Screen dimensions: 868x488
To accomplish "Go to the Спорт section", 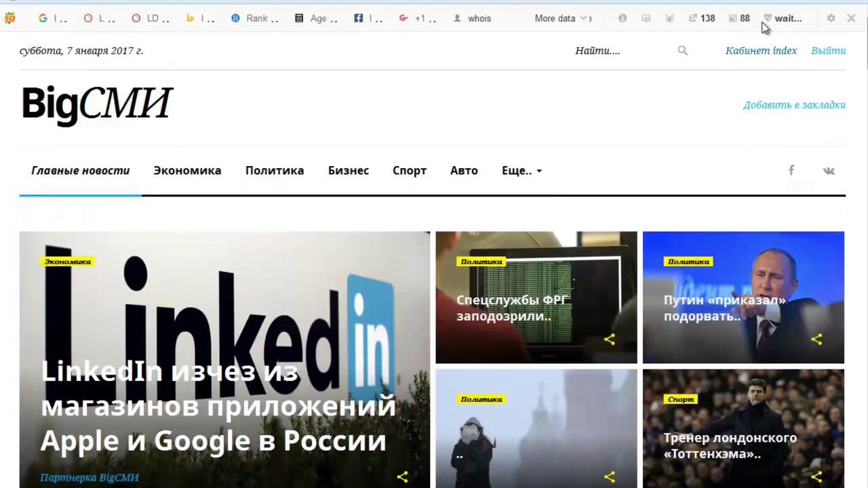I will point(410,171).
